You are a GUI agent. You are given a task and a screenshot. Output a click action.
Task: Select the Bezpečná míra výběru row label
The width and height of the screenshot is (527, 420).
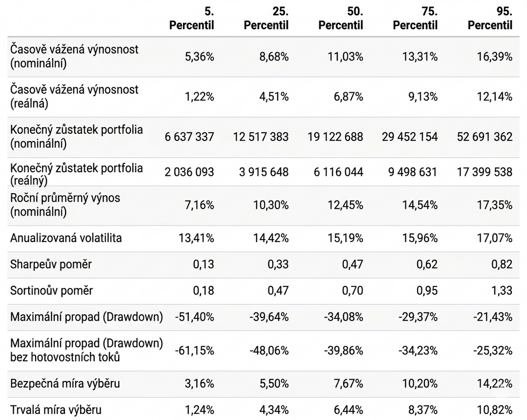pyautogui.click(x=65, y=383)
